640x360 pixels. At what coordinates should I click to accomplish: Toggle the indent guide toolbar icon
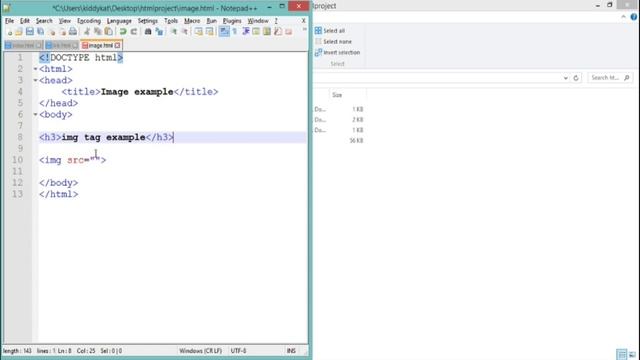245,32
